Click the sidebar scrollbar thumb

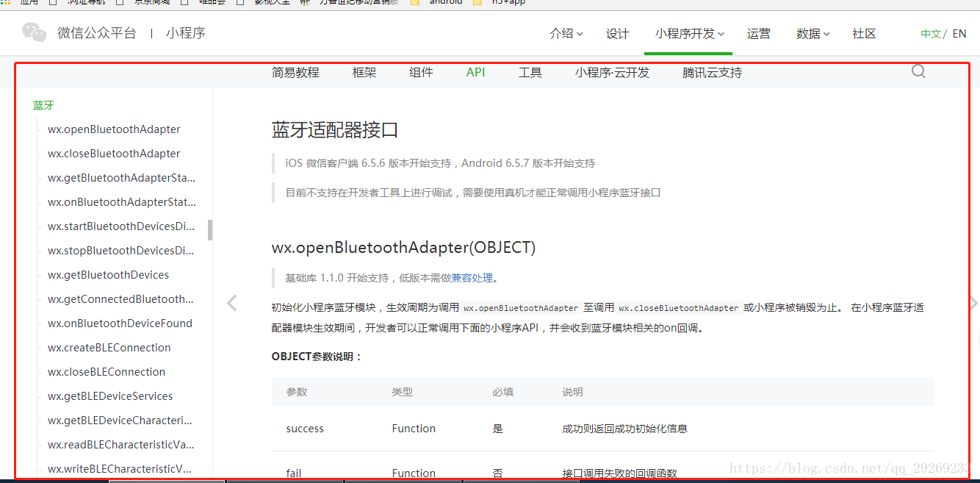coord(210,229)
